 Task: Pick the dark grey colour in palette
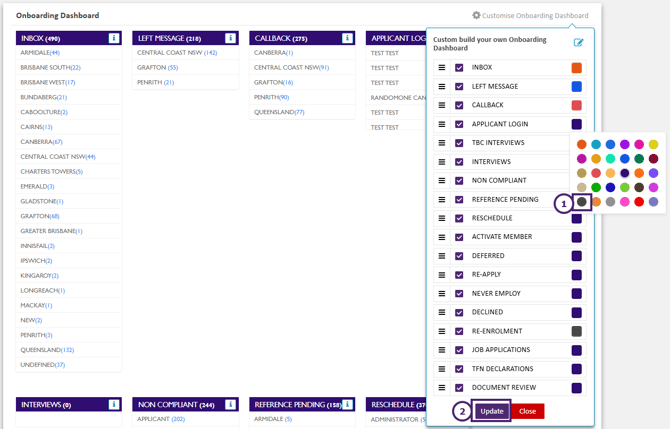coord(582,202)
